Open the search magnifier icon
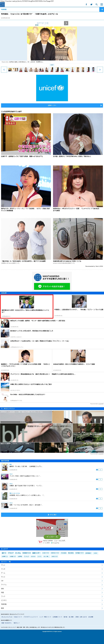The width and height of the screenshot is (104, 644). coord(96,5)
